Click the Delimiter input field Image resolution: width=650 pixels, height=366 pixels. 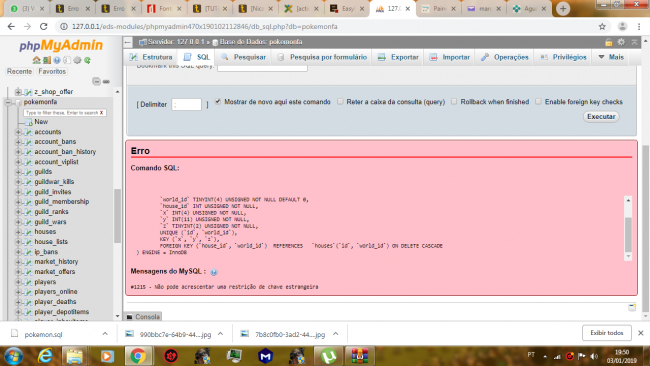(x=187, y=104)
